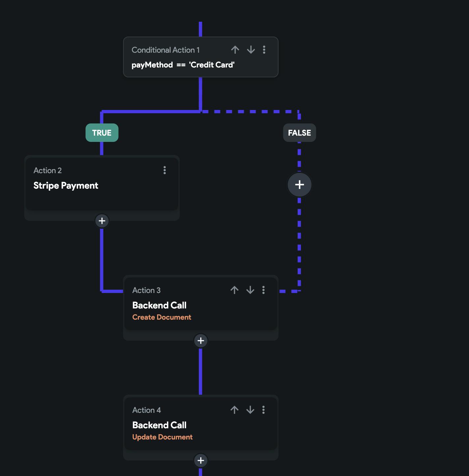469x476 pixels.
Task: Move Action 4 up
Action: (x=234, y=410)
